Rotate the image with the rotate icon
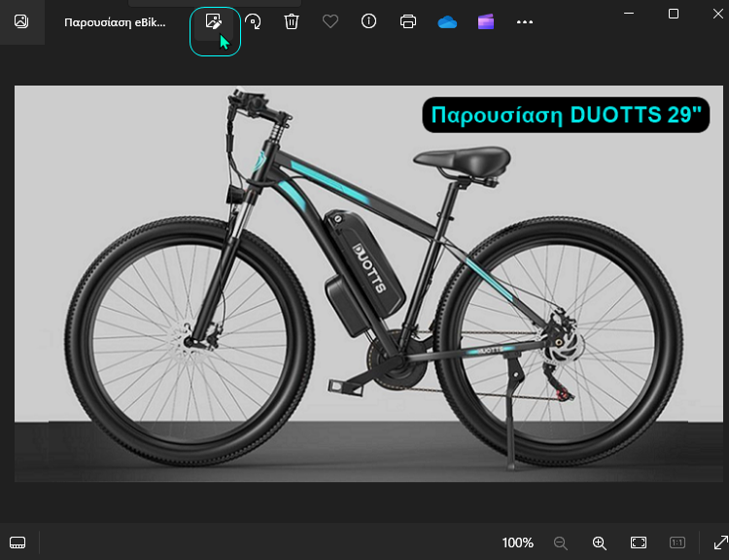Screen dimensions: 729x560 (x=253, y=21)
